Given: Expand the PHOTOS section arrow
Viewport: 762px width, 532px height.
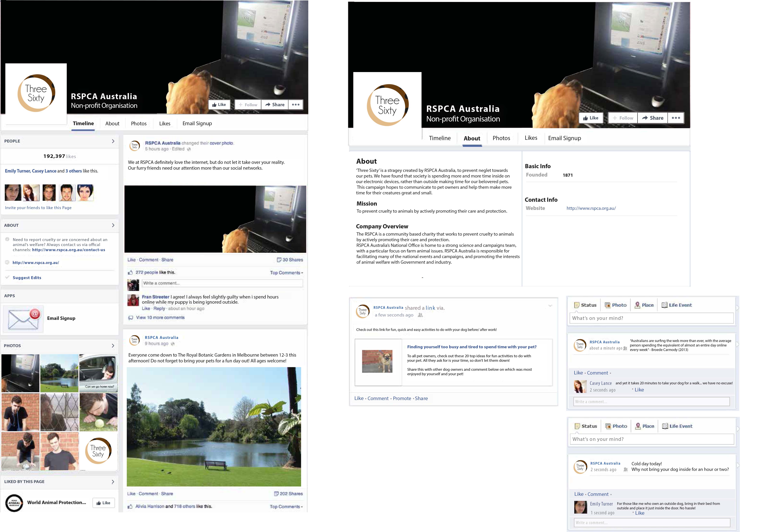Looking at the screenshot, I should (113, 346).
